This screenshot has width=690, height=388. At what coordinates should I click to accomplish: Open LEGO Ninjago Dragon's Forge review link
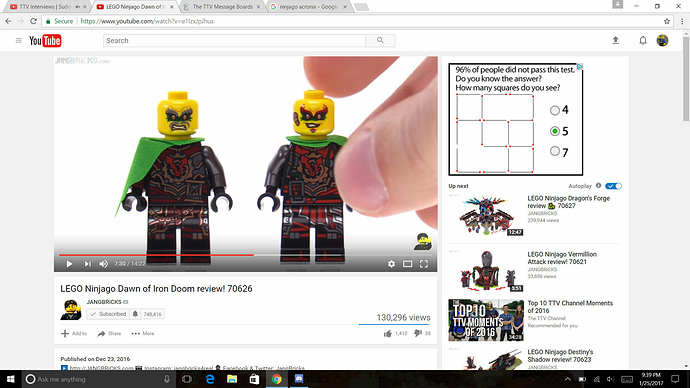pyautogui.click(x=569, y=202)
